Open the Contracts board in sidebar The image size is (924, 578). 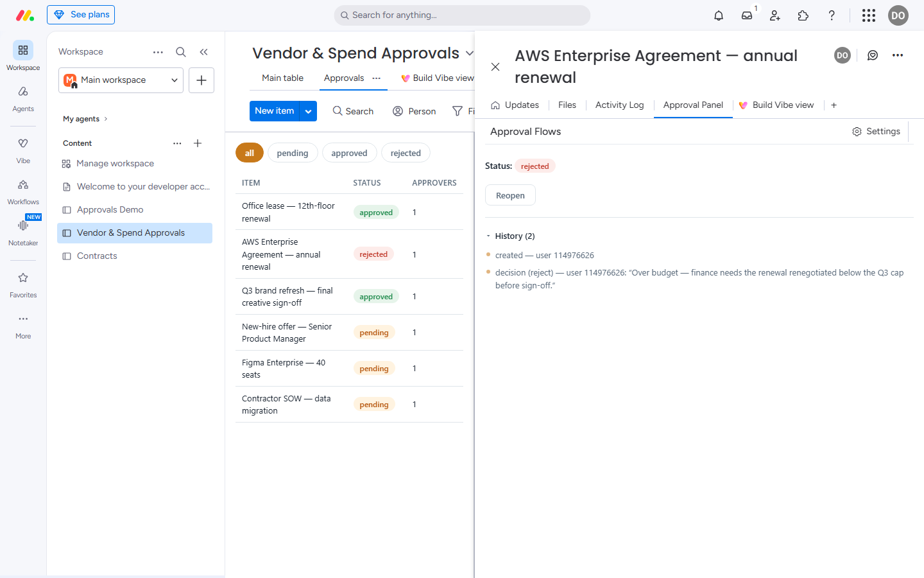point(135,256)
